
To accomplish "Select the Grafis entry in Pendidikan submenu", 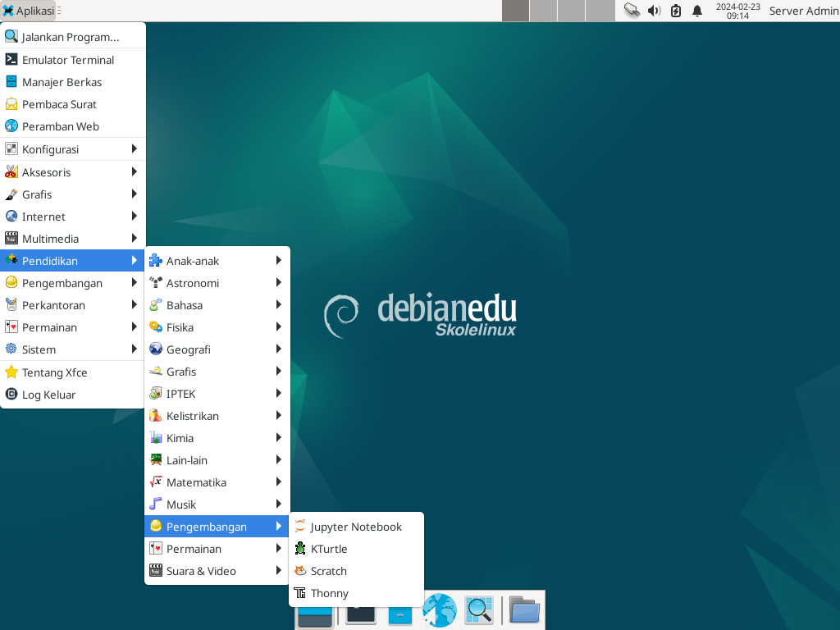I will [217, 372].
